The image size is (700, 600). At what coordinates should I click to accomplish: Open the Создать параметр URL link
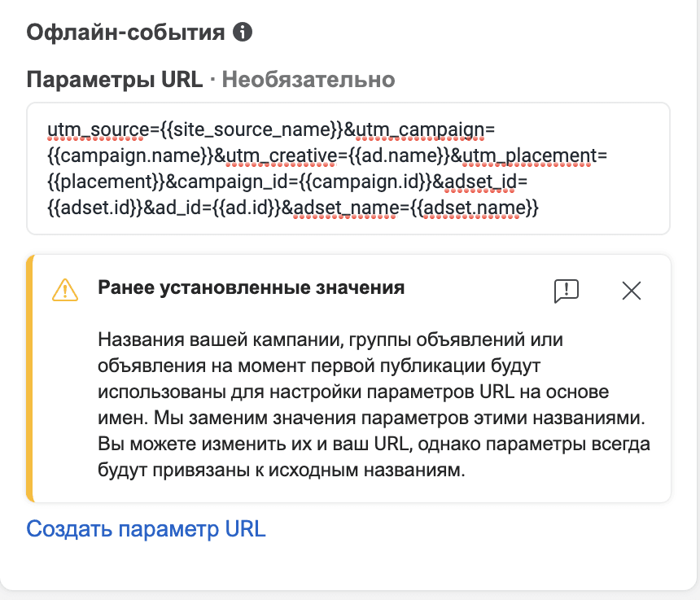tap(147, 528)
